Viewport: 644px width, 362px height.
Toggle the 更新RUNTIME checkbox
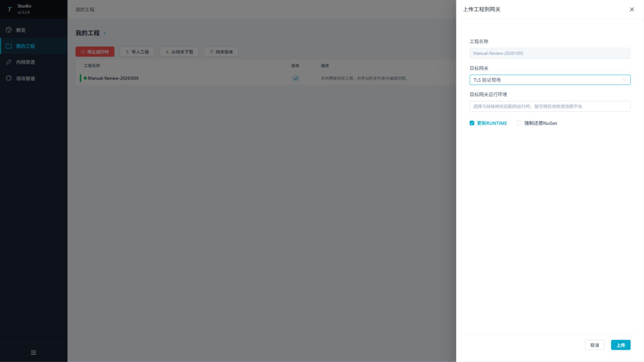(x=472, y=123)
